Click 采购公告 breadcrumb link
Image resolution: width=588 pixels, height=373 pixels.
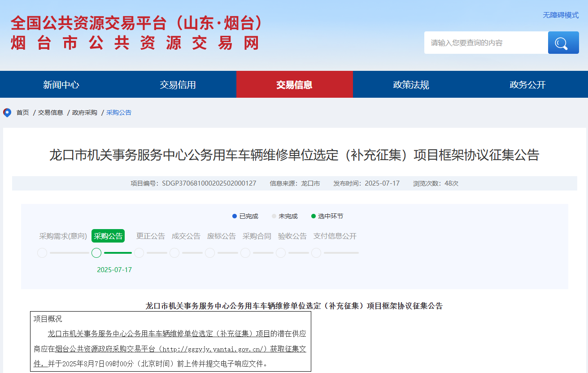point(119,113)
